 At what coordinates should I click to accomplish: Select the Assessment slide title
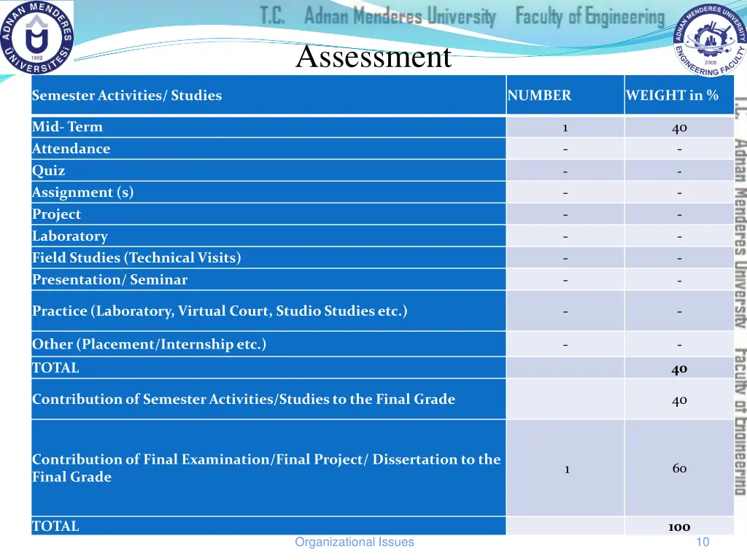(373, 57)
